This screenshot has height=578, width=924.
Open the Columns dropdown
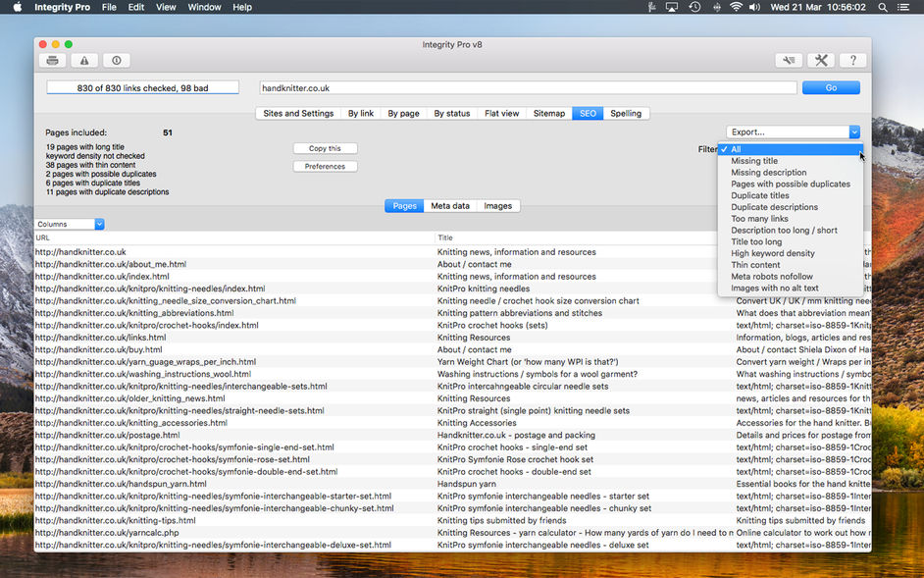(x=70, y=224)
